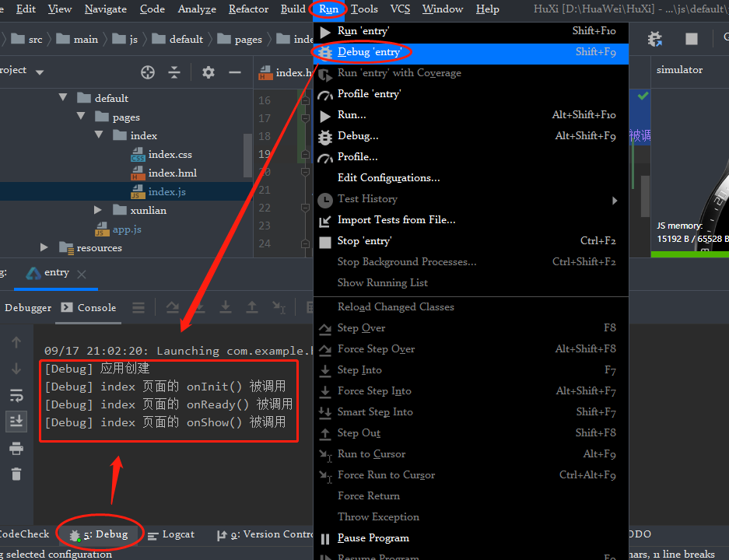Select Stop 'entry' menu item
The image size is (729, 560).
[x=471, y=241]
